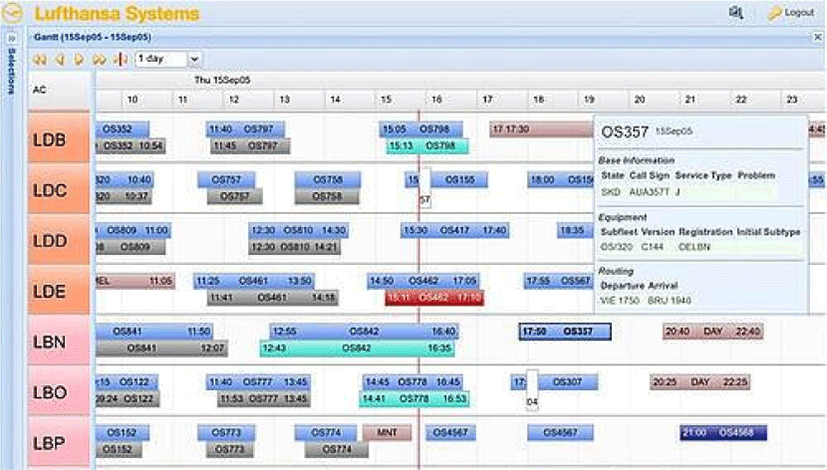Select teal 15:13 OS798 bar
827x470 pixels.
click(427, 146)
